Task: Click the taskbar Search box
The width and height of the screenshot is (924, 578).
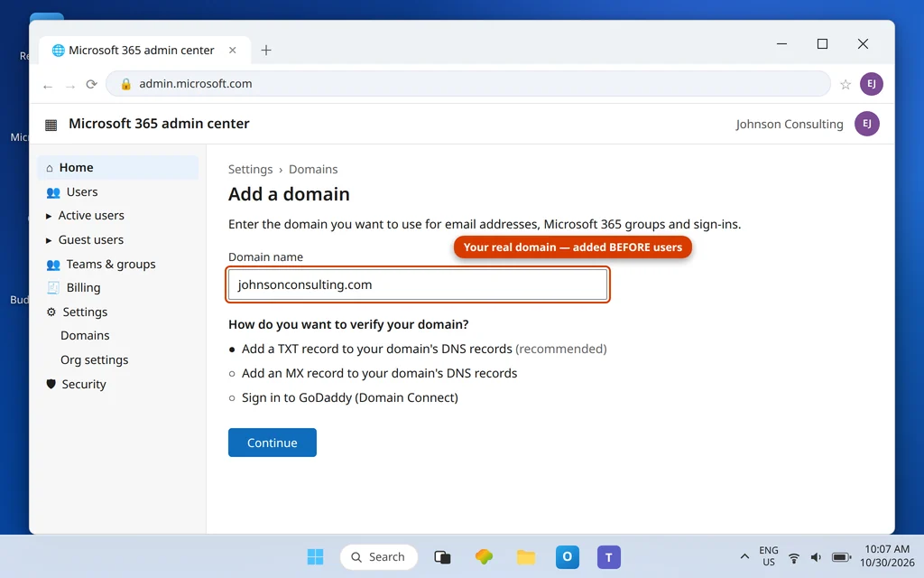Action: tap(378, 556)
